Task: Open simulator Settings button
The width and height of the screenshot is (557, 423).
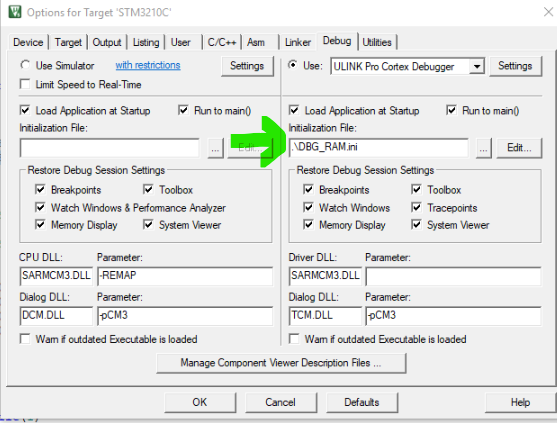Action: click(x=247, y=66)
